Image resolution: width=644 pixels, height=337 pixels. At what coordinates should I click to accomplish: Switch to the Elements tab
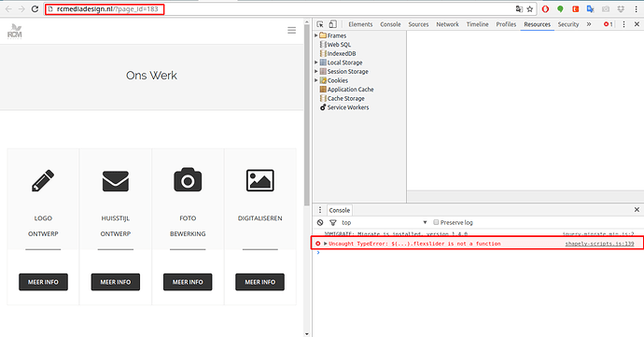360,24
